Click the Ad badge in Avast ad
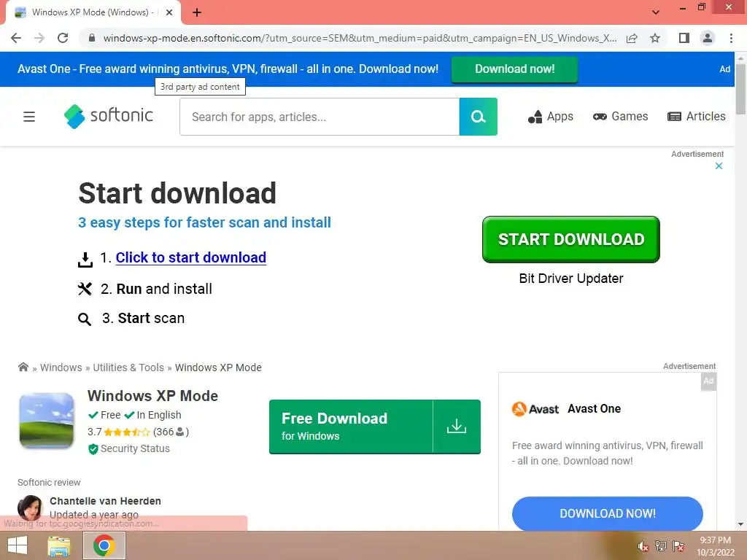Image resolution: width=747 pixels, height=560 pixels. [x=708, y=381]
